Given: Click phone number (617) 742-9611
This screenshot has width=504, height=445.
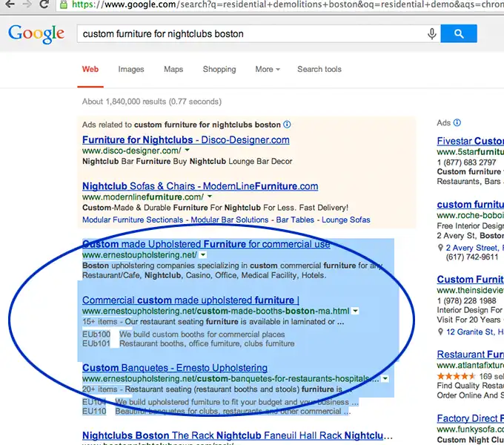Looking at the screenshot, I should coord(472,257).
